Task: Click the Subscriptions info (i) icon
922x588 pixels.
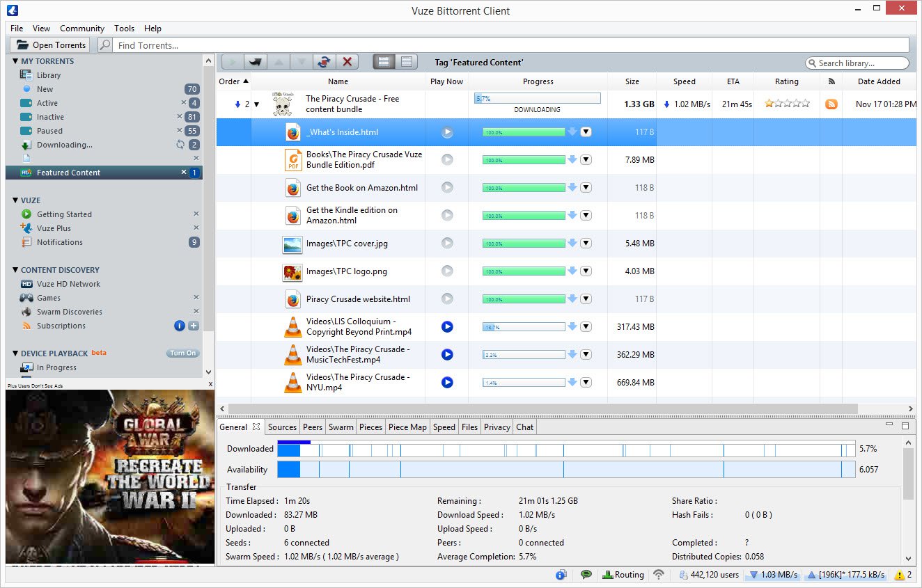Action: [180, 326]
